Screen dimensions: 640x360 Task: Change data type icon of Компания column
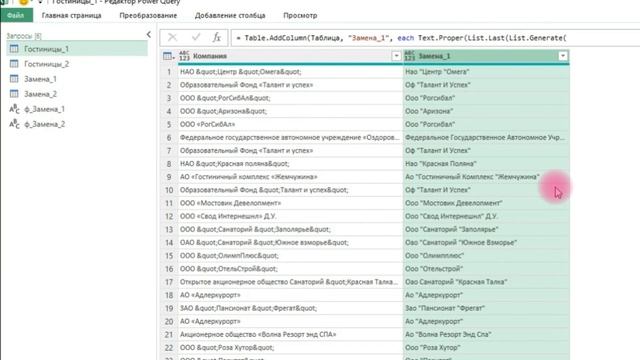click(184, 56)
